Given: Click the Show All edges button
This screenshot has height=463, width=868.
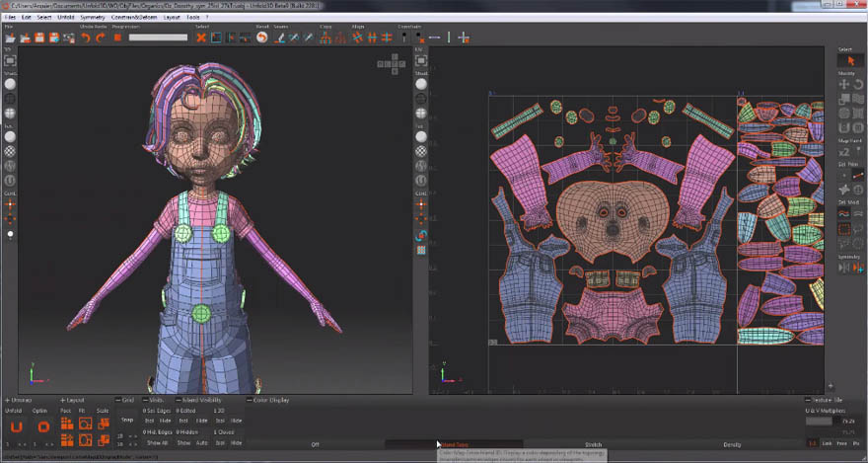Looking at the screenshot, I should pos(157,443).
